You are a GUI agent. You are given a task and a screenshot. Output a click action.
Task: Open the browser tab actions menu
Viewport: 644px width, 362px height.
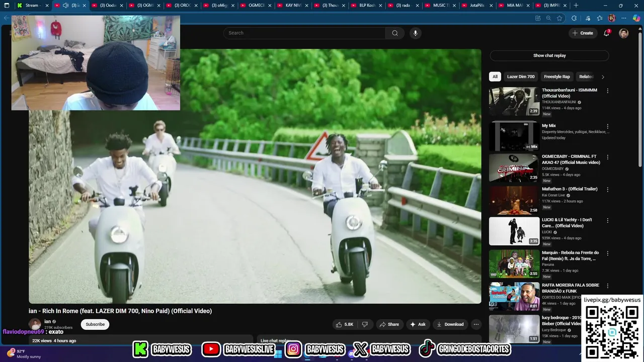[x=7, y=6]
